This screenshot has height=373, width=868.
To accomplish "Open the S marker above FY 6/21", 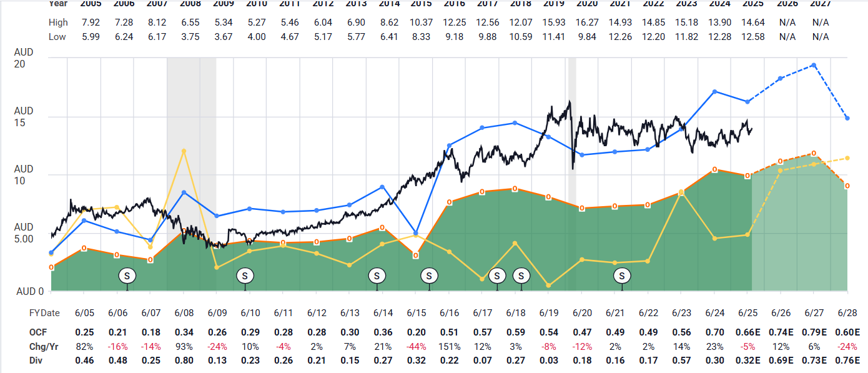I will click(622, 276).
